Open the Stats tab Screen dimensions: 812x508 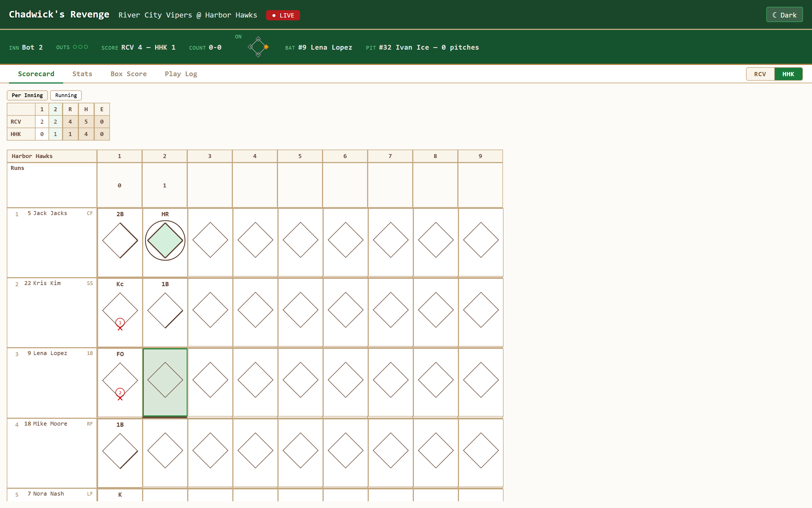point(82,74)
